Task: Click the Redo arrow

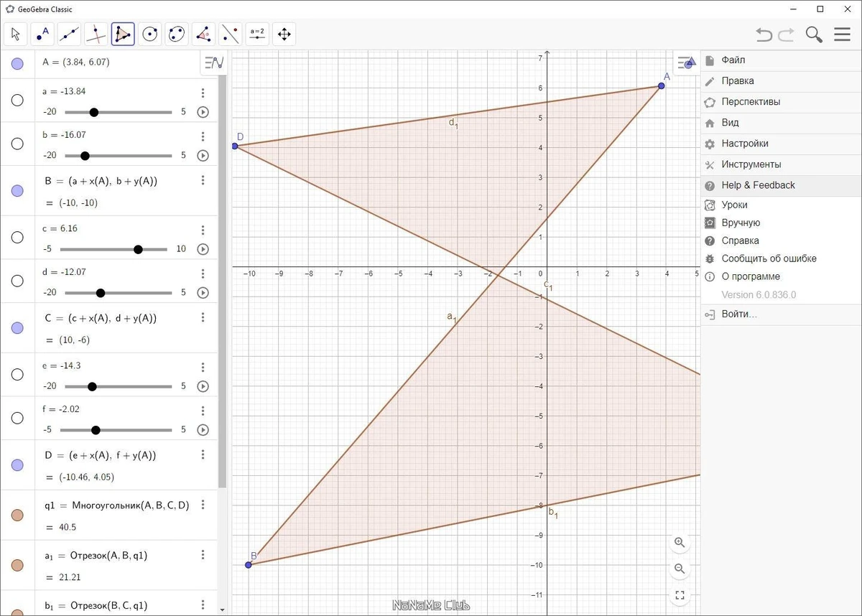Action: coord(787,34)
